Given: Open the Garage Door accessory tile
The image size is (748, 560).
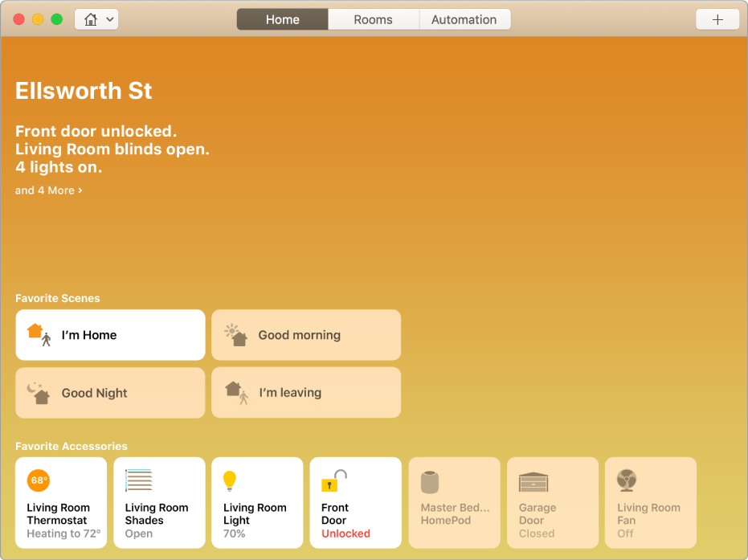Looking at the screenshot, I should coord(552,503).
